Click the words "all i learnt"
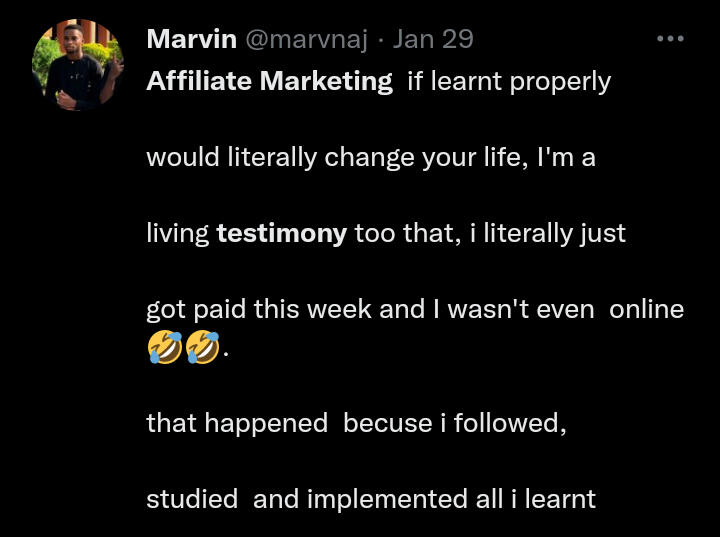The height and width of the screenshot is (537, 720). coord(535,498)
